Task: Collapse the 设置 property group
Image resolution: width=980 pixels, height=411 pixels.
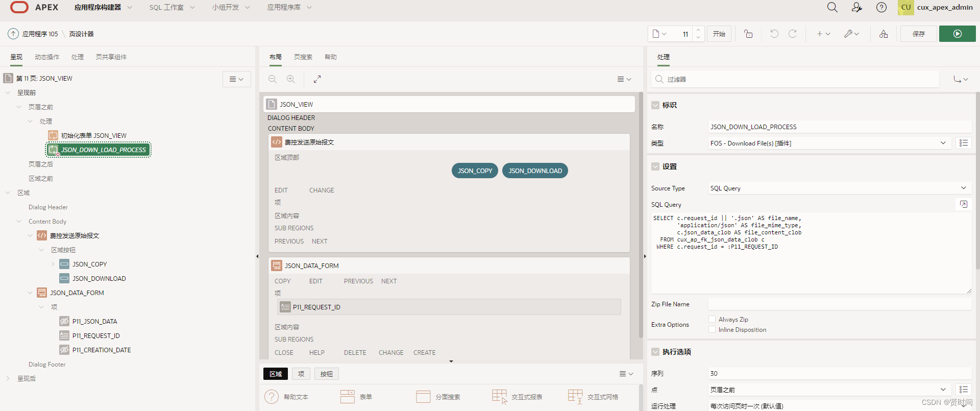Action: click(655, 166)
